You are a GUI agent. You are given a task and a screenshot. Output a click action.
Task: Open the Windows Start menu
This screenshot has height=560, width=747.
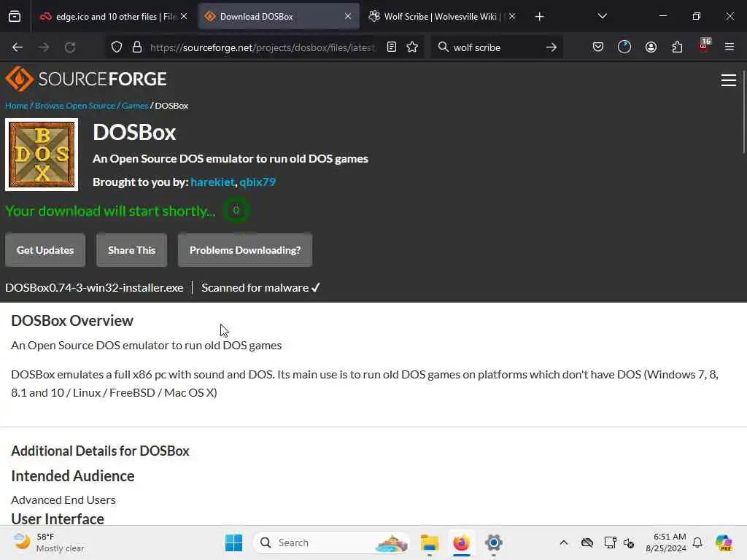click(233, 542)
